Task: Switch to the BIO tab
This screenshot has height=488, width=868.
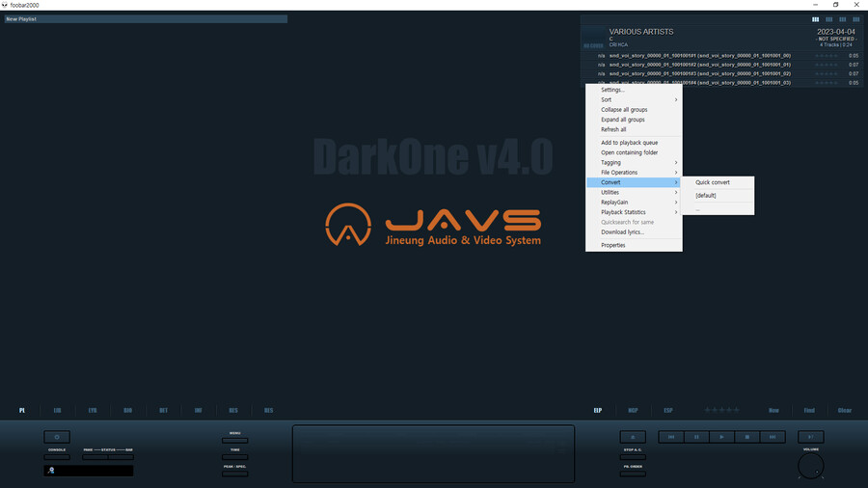Action: click(128, 411)
